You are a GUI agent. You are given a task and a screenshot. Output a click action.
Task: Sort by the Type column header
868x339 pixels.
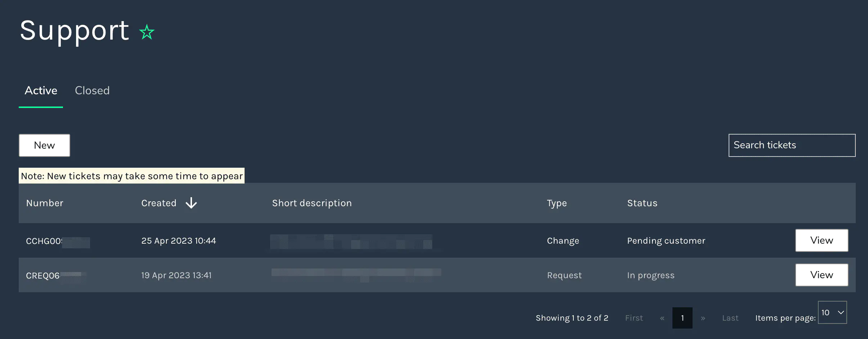click(x=557, y=203)
